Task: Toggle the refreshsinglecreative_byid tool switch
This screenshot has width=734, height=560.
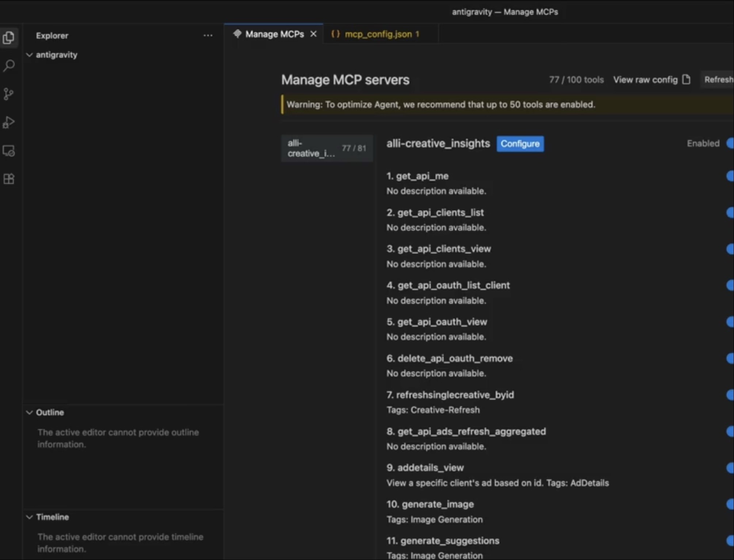Action: (x=730, y=395)
